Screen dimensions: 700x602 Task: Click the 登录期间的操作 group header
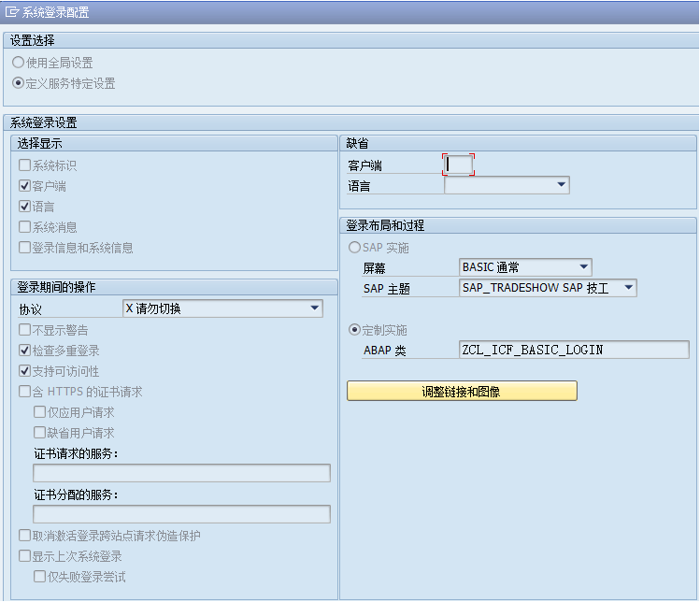point(57,287)
